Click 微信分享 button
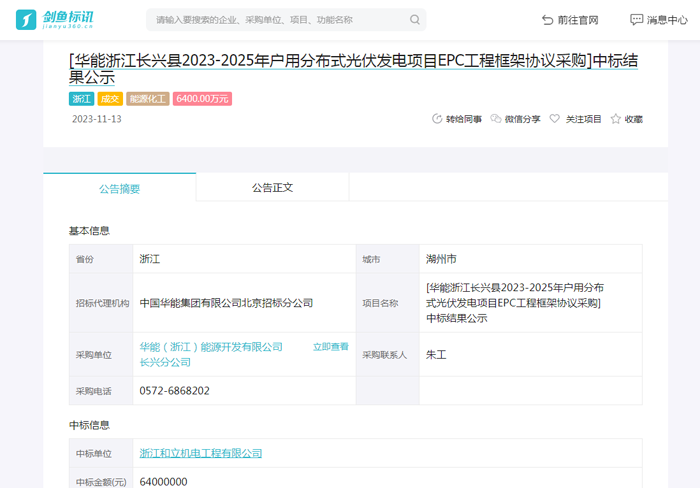Image resolution: width=700 pixels, height=488 pixels. click(x=522, y=119)
